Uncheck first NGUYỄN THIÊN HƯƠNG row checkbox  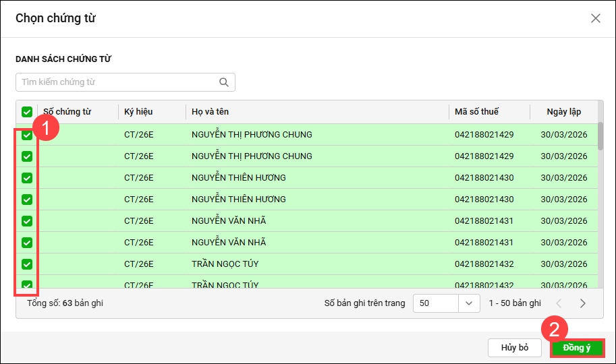coord(27,178)
